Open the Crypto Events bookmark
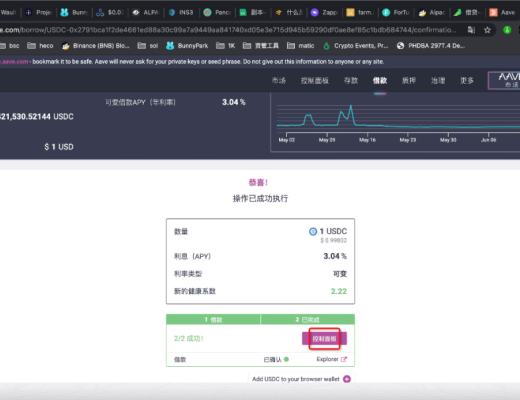The image size is (520, 400). (x=356, y=46)
